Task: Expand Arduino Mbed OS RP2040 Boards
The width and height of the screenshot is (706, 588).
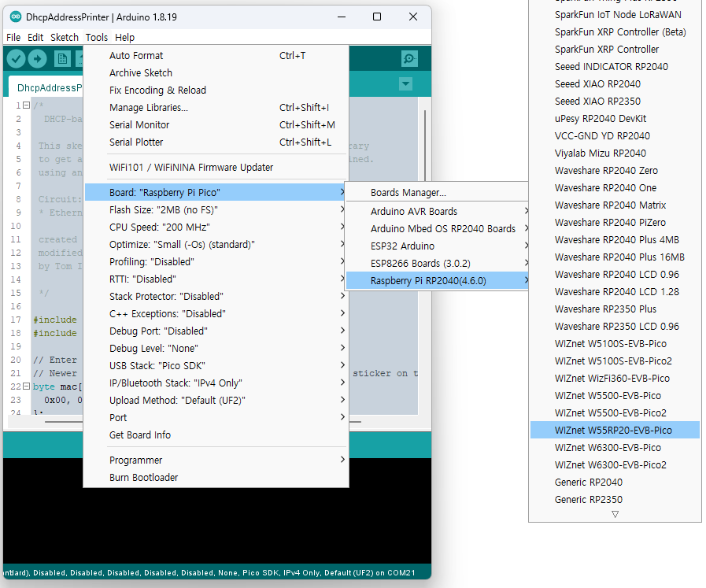Action: tap(437, 229)
